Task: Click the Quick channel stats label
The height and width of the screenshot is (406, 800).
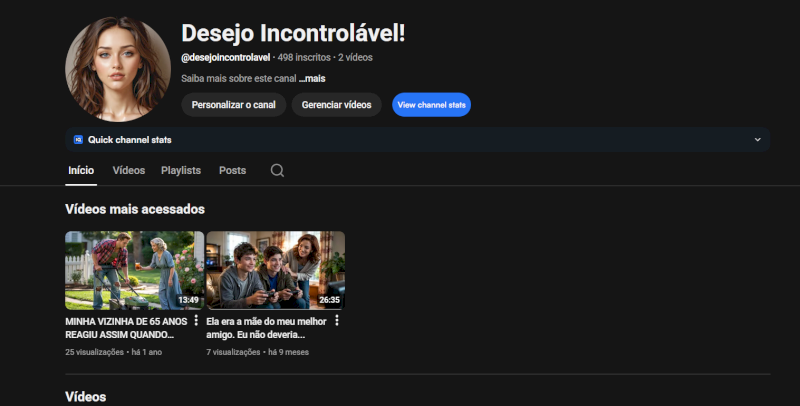Action: [x=130, y=140]
